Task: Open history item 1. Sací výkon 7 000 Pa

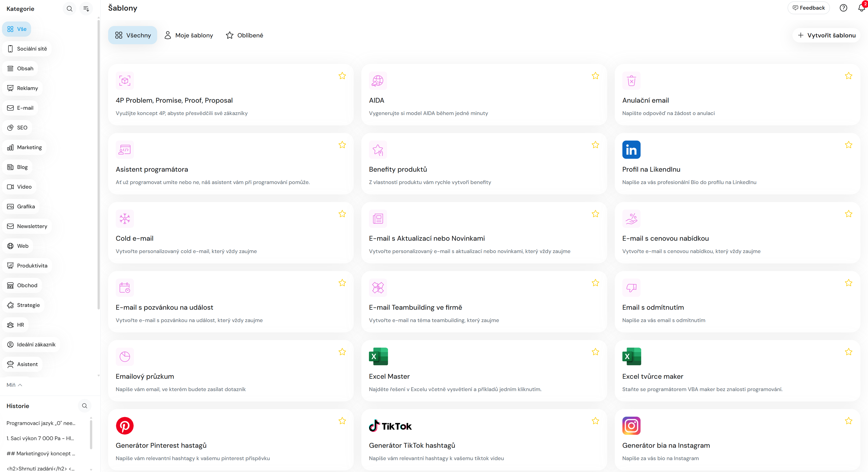Action: [x=40, y=438]
